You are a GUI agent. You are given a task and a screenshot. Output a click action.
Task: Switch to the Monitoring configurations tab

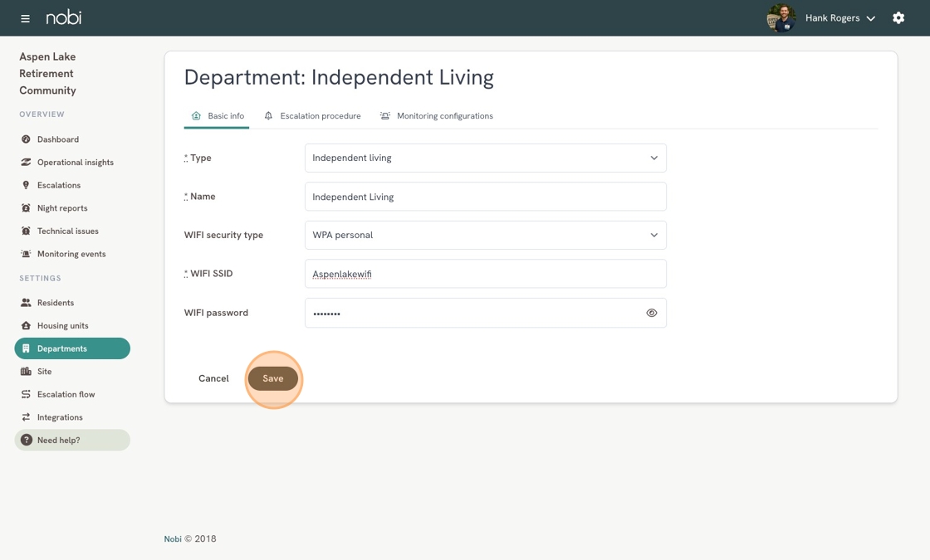[436, 116]
